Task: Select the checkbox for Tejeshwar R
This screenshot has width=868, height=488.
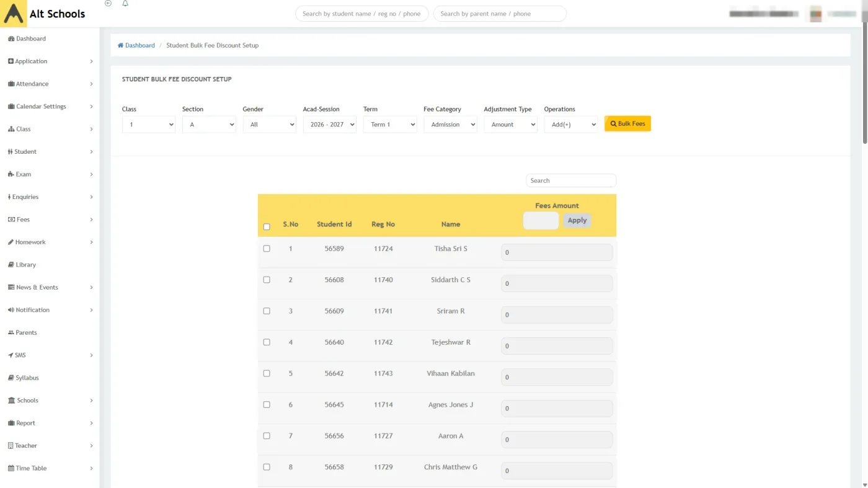Action: (267, 342)
